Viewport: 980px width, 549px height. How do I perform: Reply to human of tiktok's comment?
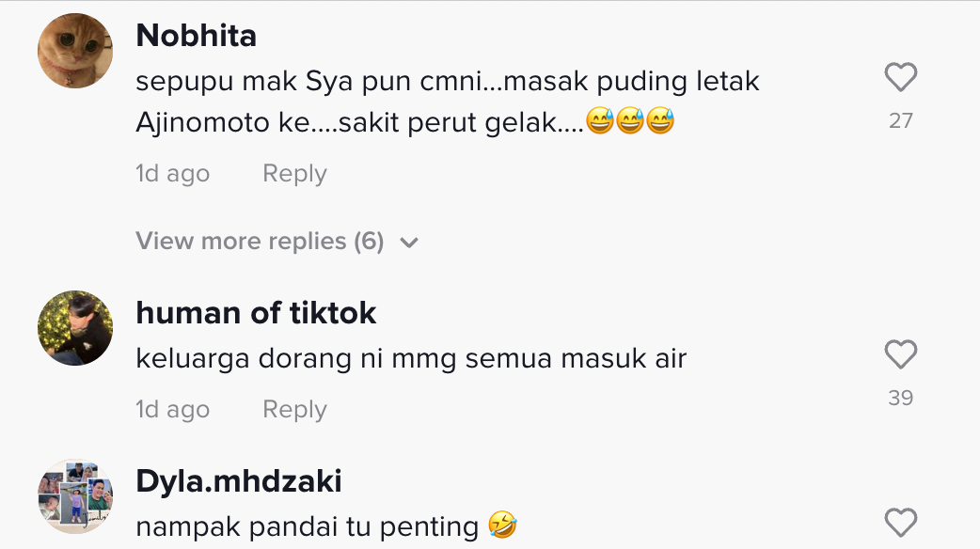(x=294, y=410)
